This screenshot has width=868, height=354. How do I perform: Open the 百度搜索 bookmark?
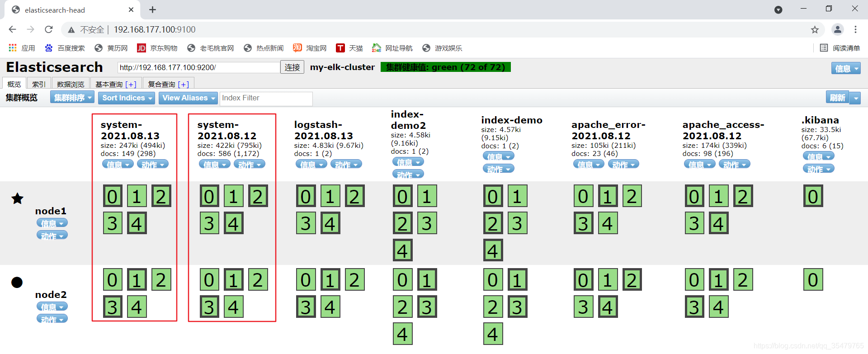(x=65, y=48)
